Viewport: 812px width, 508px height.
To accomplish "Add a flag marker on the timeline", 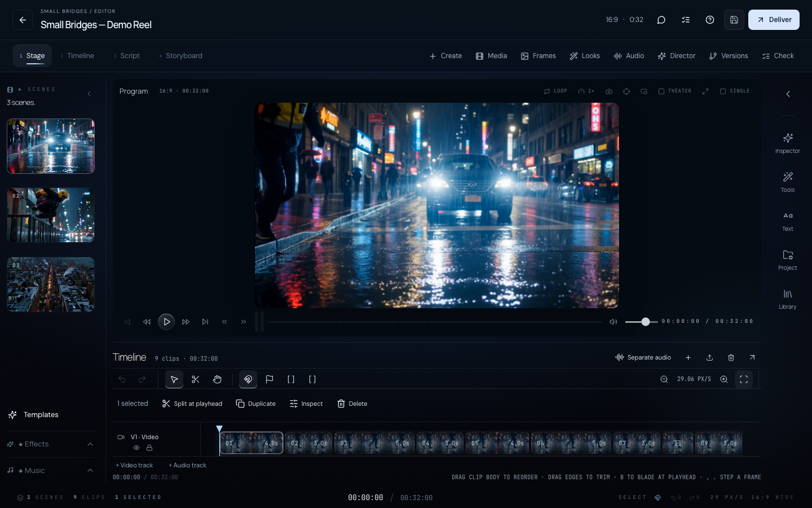I will coord(270,379).
